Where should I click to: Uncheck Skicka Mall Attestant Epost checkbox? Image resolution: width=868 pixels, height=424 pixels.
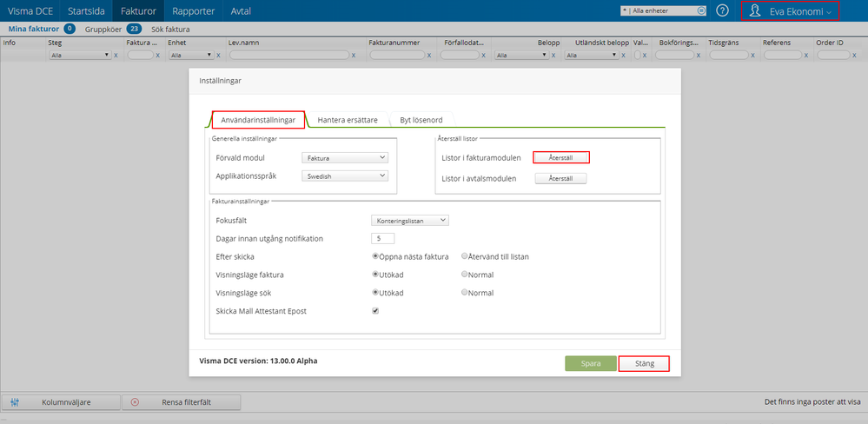pos(375,310)
